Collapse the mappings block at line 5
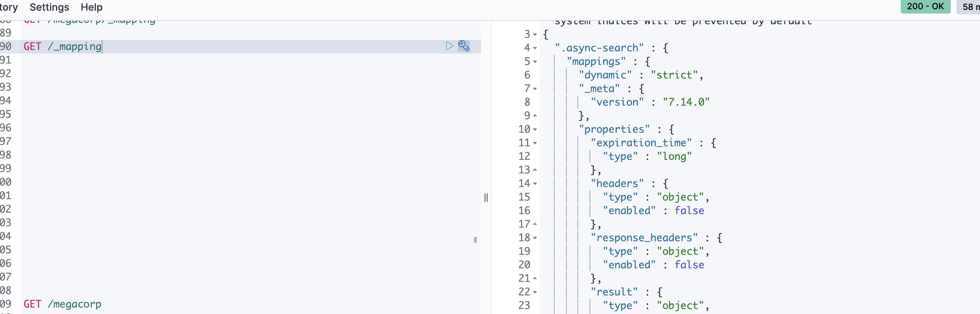 point(535,62)
